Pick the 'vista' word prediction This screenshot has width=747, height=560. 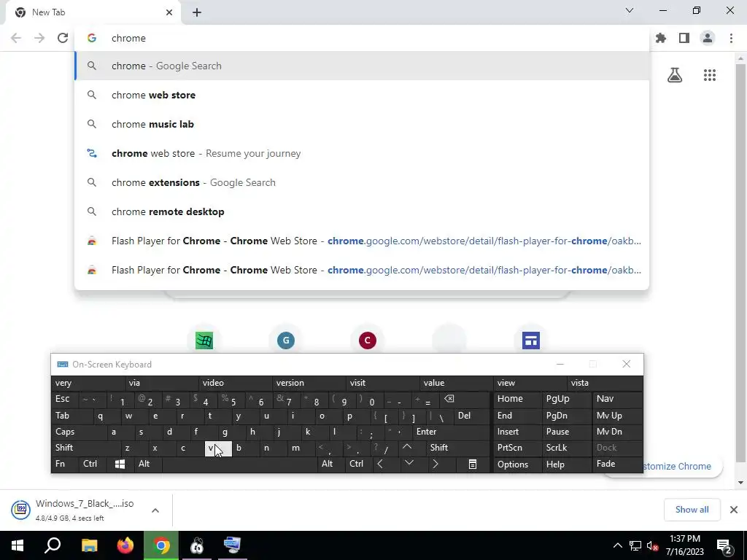tap(604, 383)
